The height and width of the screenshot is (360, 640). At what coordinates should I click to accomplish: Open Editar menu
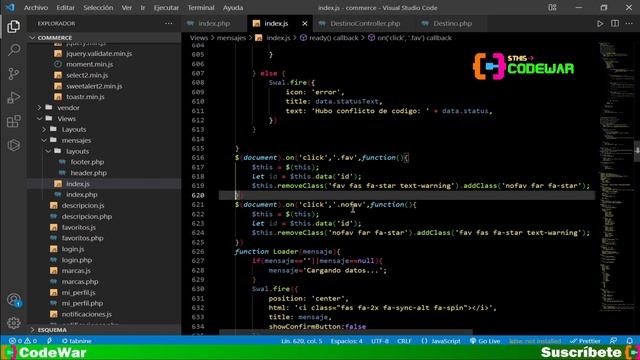point(65,8)
